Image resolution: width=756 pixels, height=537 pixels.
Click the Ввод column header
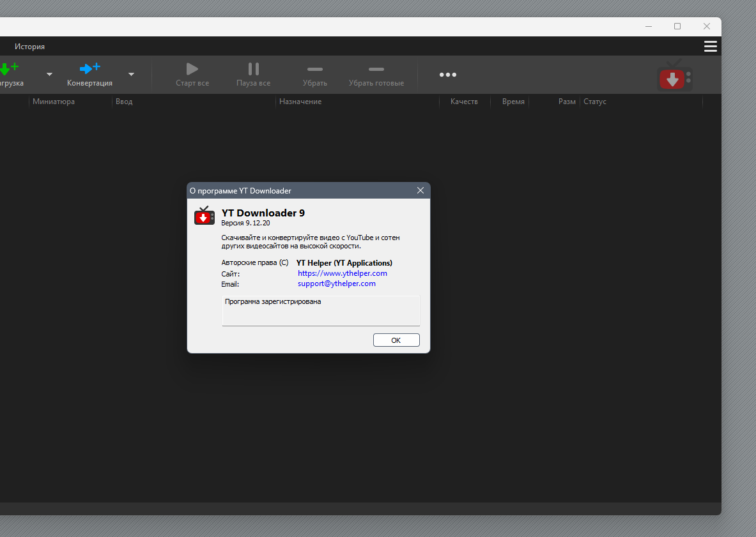[124, 102]
